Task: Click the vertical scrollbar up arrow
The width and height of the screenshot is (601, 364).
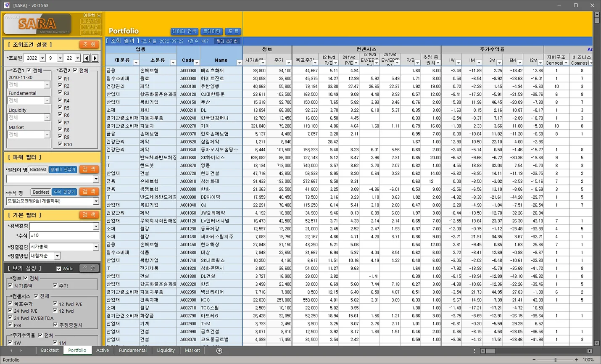Action: 597,14
